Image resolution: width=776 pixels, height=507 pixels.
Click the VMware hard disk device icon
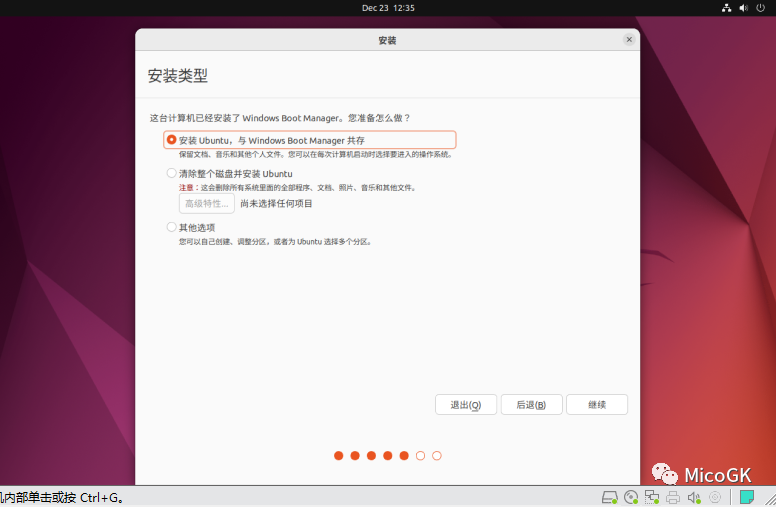click(610, 497)
